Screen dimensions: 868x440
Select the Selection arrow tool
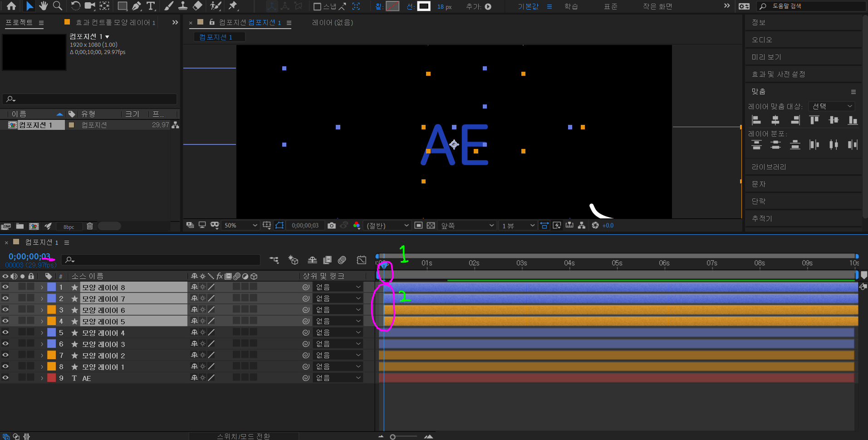29,6
